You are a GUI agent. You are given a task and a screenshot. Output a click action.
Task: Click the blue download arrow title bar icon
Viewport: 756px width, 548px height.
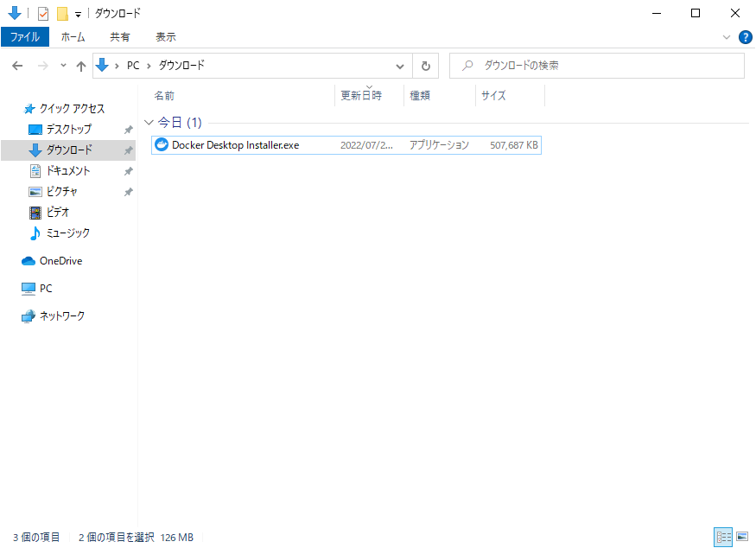[15, 13]
